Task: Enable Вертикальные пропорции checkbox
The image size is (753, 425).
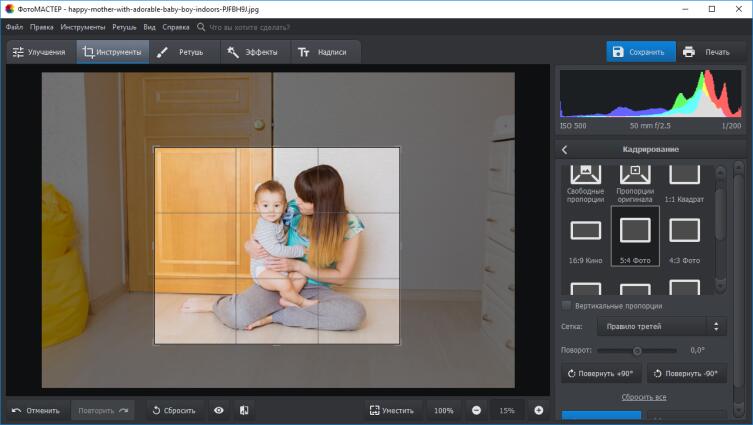Action: (x=567, y=305)
